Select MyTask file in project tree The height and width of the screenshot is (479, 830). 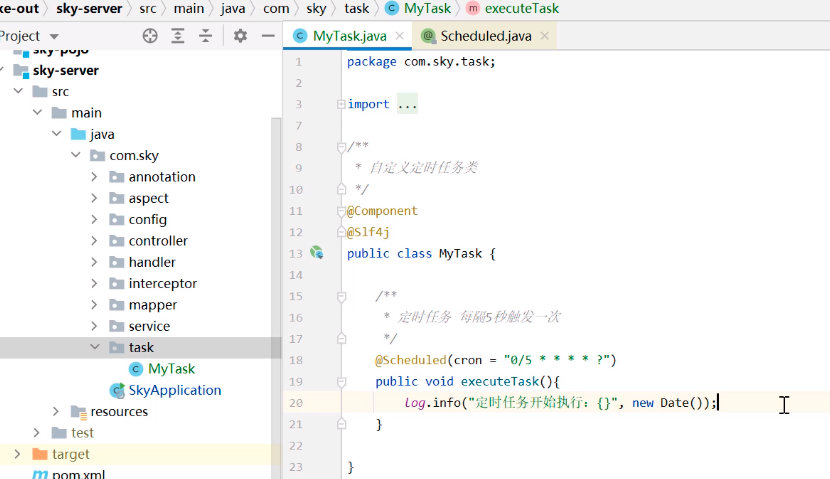coord(171,369)
